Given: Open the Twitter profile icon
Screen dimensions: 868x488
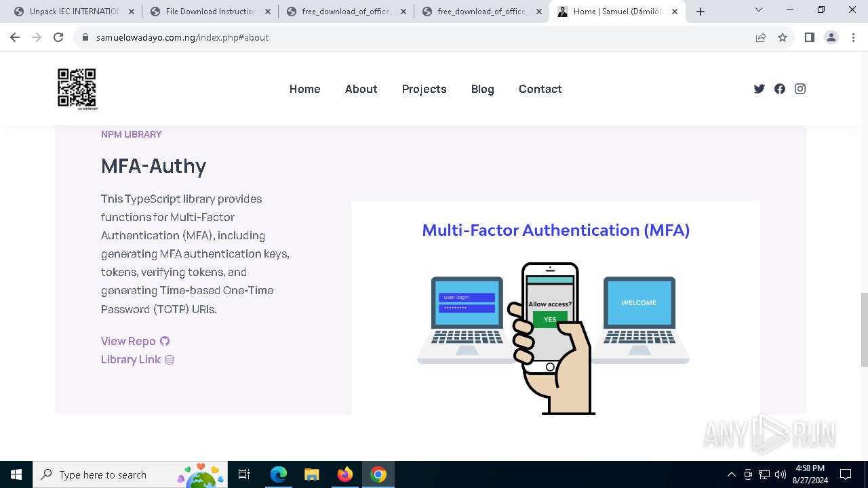Looking at the screenshot, I should click(759, 89).
